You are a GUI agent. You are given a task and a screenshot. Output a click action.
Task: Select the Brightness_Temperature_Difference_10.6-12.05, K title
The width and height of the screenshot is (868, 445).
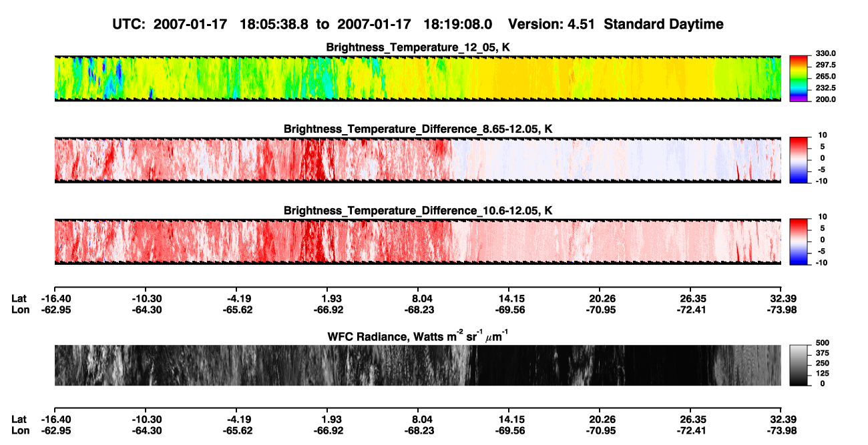pyautogui.click(x=418, y=211)
